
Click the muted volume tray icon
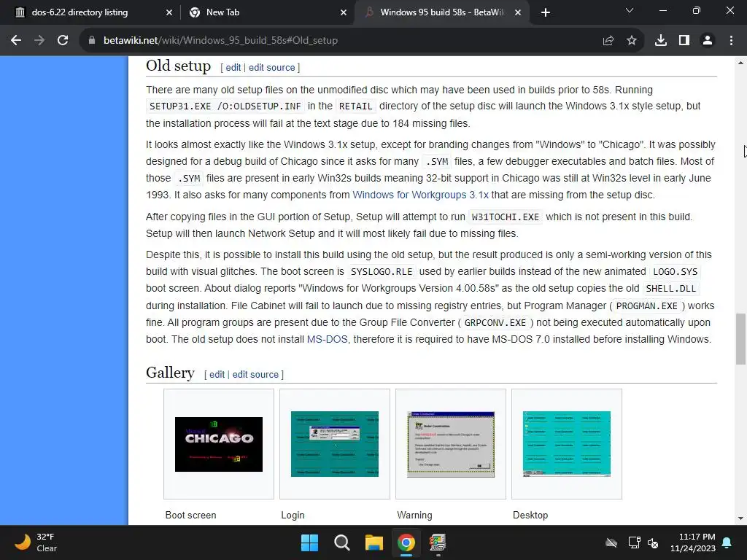pyautogui.click(x=653, y=542)
